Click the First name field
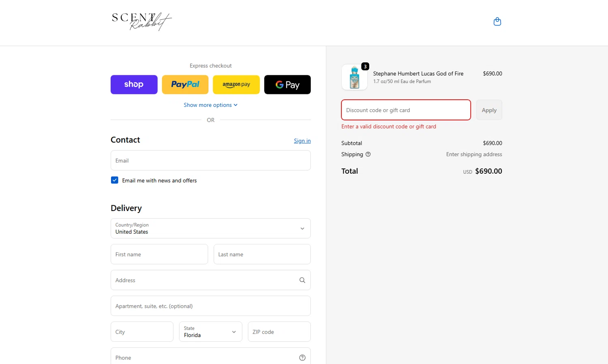The width and height of the screenshot is (608, 364). (159, 254)
